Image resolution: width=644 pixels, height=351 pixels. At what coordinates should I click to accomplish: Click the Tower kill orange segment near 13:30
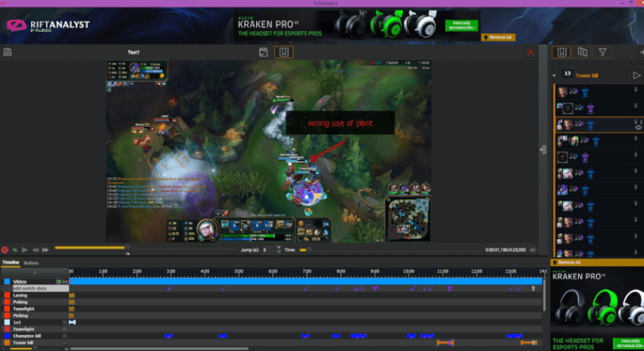tap(528, 342)
